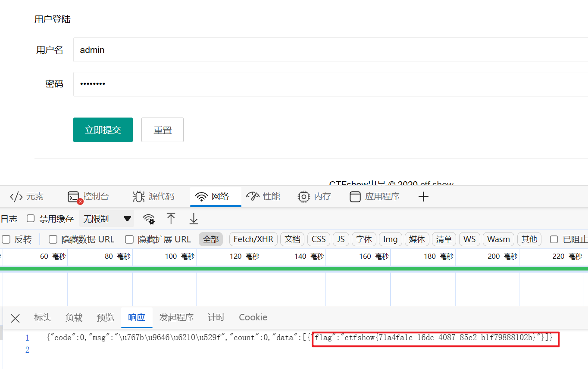Switch to the 标头 (Headers) tab
588x369 pixels.
(43, 317)
